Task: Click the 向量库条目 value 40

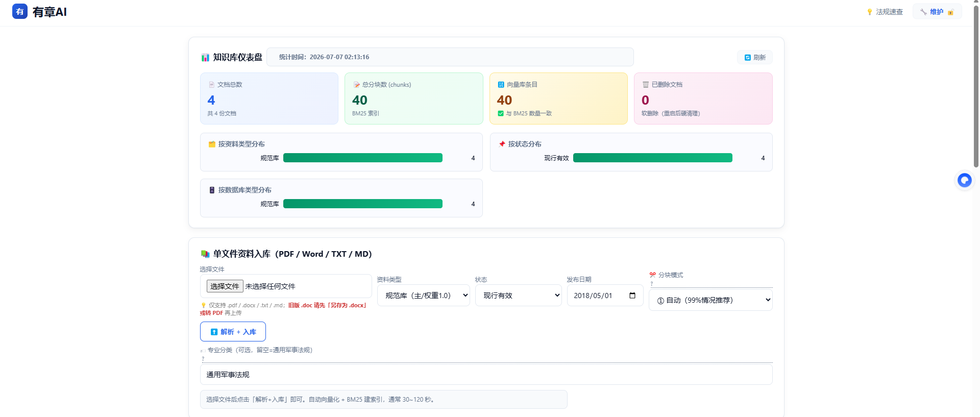Action: pyautogui.click(x=504, y=100)
